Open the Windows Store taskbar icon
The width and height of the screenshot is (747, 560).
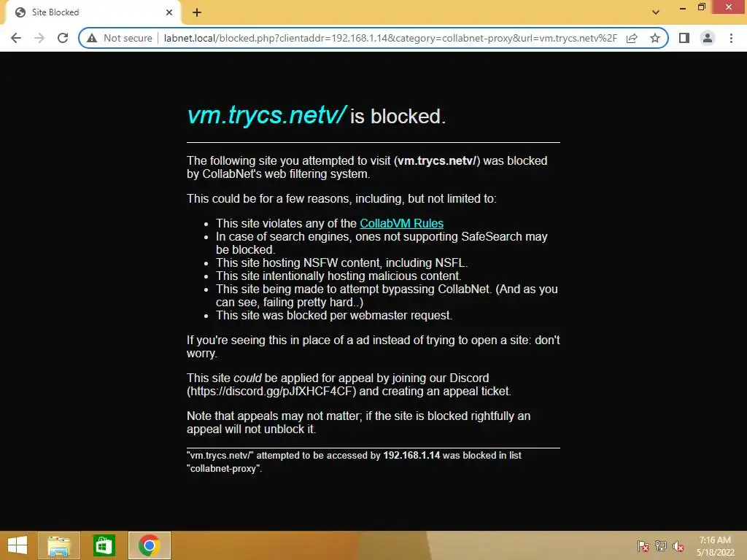pyautogui.click(x=104, y=545)
